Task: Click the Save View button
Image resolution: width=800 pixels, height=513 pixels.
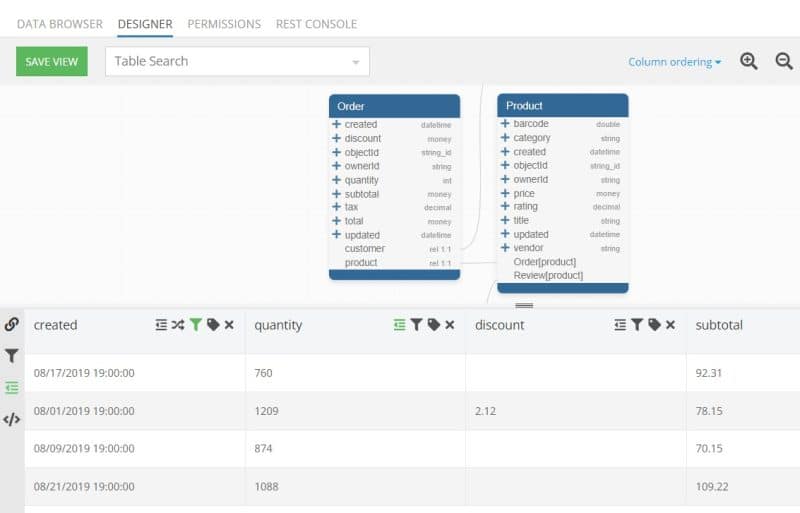Action: (52, 61)
